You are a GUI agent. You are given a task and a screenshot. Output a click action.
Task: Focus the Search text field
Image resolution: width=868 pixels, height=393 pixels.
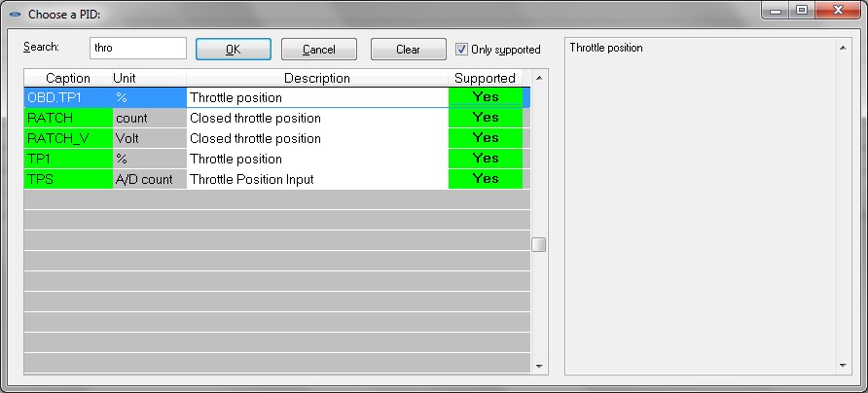coord(137,48)
